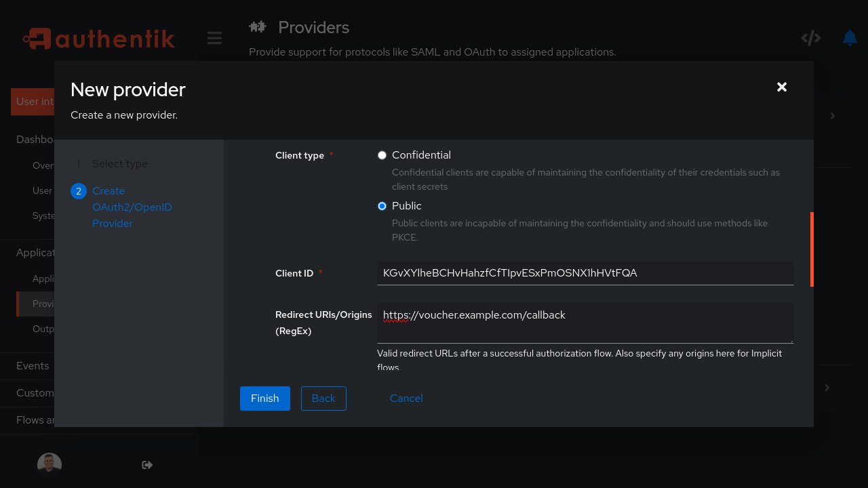This screenshot has height=488, width=868.
Task: Go to the Select type wizard step
Action: [119, 163]
